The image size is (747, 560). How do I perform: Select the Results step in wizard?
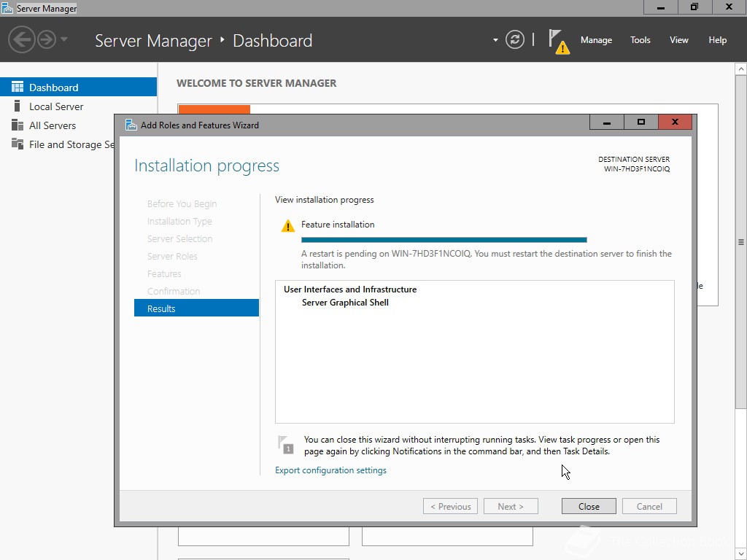196,308
